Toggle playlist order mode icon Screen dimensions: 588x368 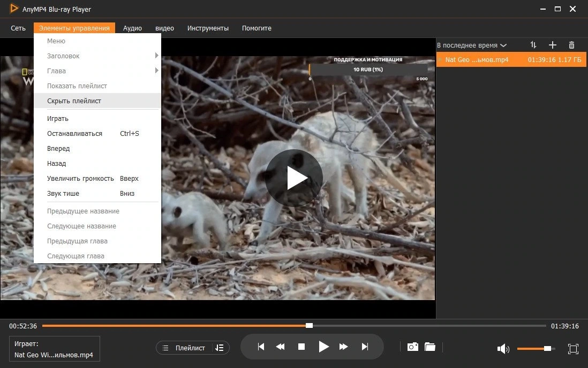pyautogui.click(x=220, y=348)
